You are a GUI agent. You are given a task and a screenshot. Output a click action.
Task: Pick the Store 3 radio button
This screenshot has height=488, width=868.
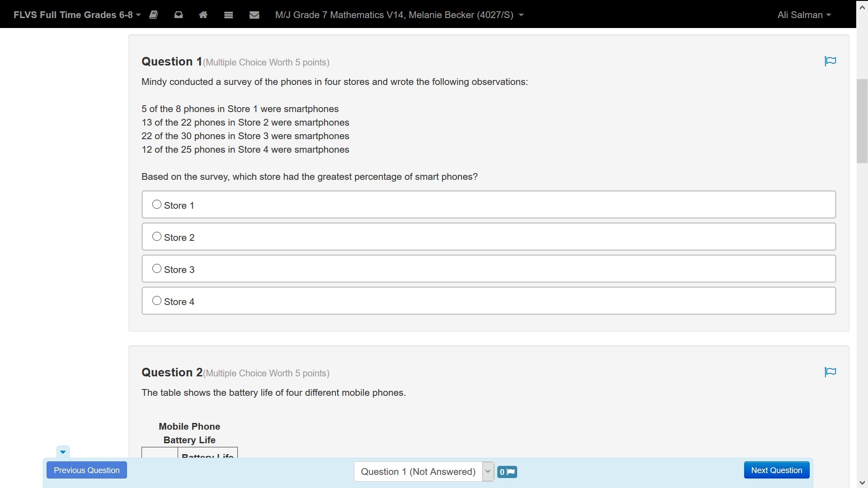point(157,269)
